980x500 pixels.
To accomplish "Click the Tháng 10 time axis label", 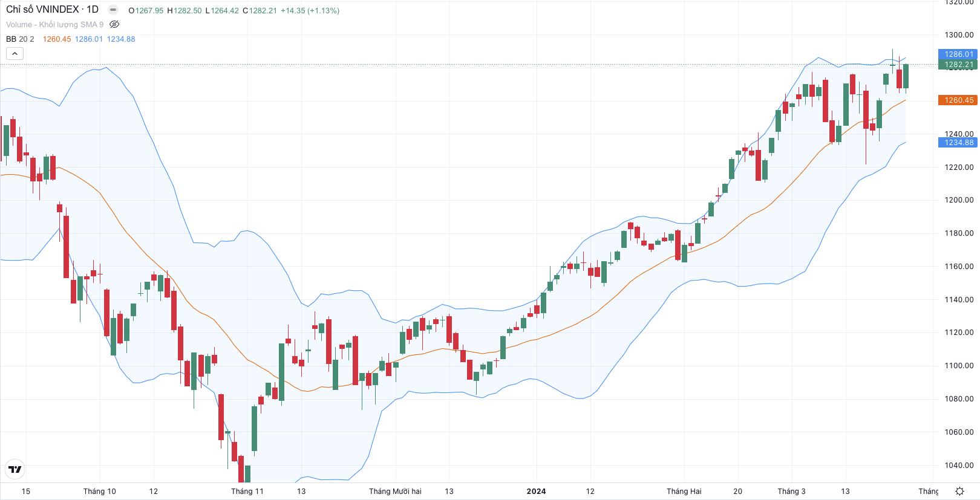I will coord(100,492).
